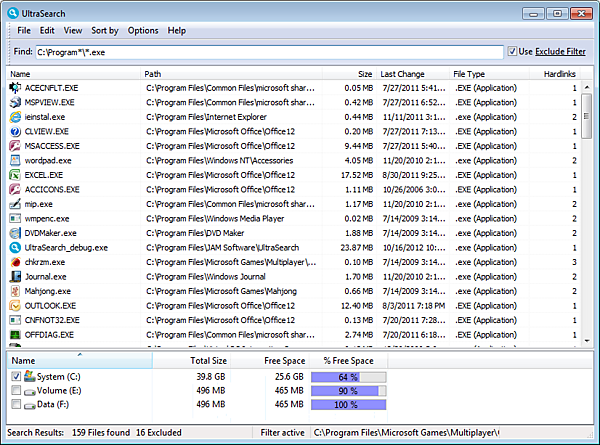The height and width of the screenshot is (445, 600).
Task: Select the 8/3/2011 7:18 PM date cell
Action: [x=414, y=306]
